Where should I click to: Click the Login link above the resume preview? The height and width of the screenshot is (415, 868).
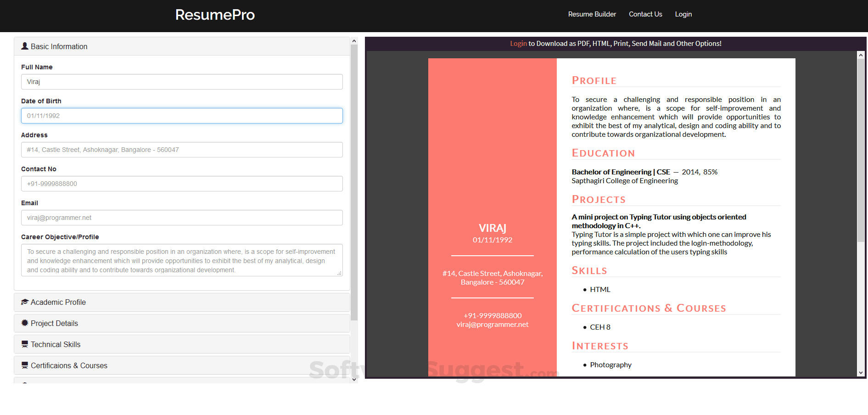tap(518, 43)
